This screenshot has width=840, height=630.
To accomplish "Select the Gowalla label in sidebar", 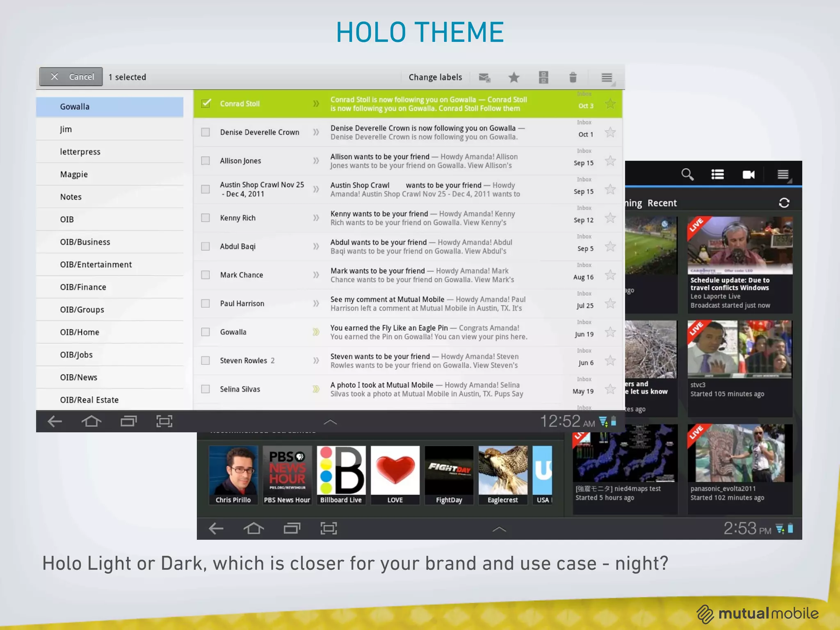I will [110, 107].
